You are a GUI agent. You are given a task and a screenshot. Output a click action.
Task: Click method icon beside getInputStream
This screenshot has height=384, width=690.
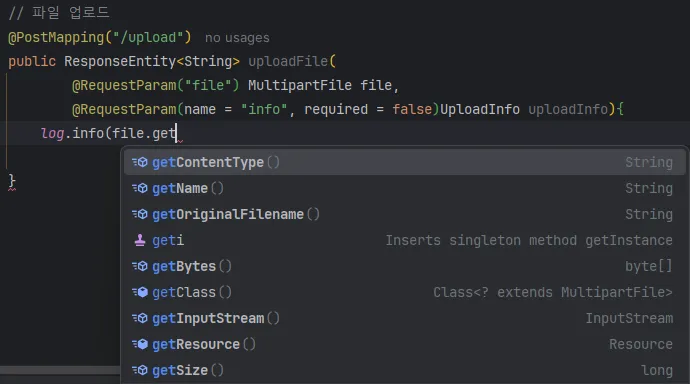coord(140,318)
